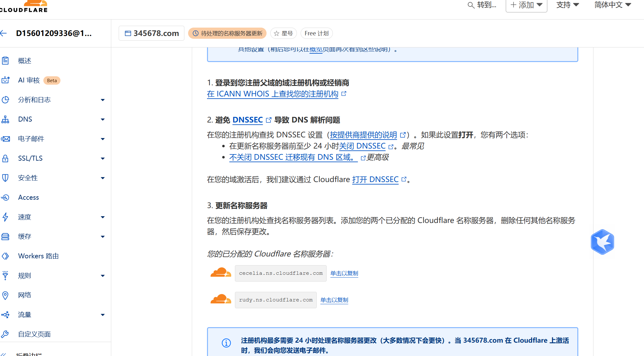Expand the 电子邮件 submenu arrow
The image size is (644, 356).
coord(103,139)
